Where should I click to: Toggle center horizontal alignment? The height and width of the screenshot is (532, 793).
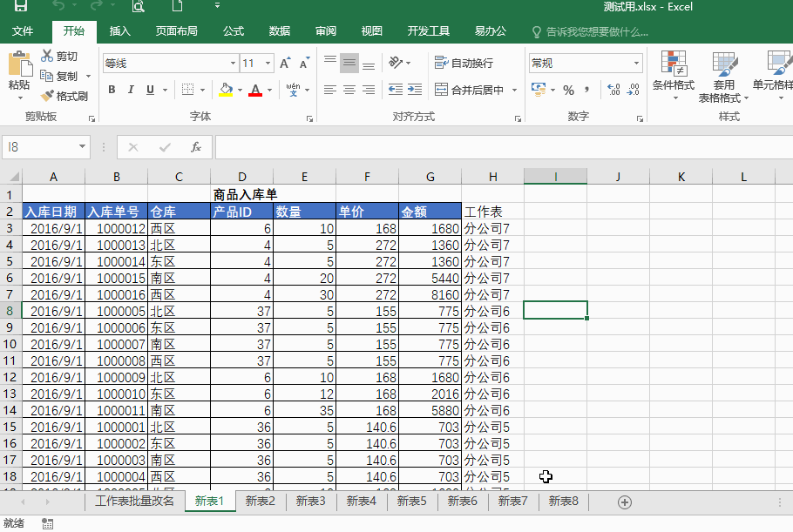[349, 90]
